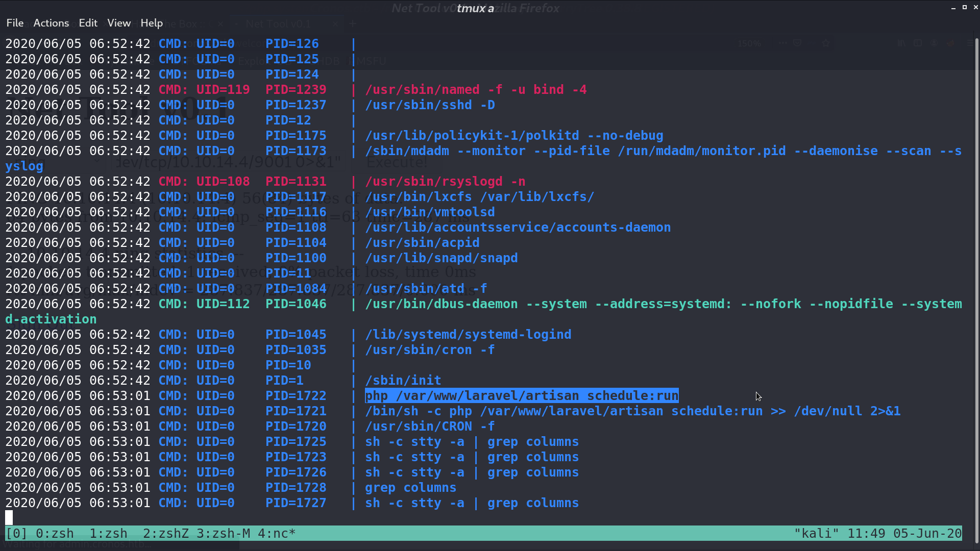Click the tmux session indicator [0]

point(16,534)
